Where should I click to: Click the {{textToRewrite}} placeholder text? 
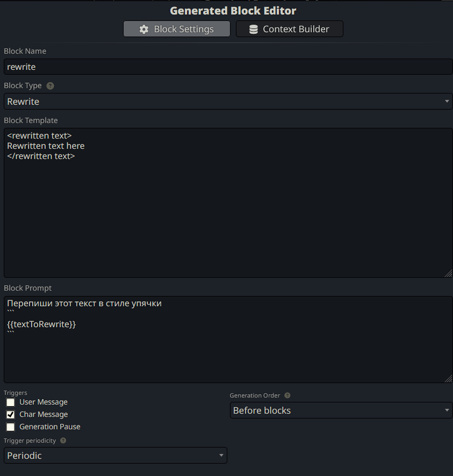(x=41, y=324)
